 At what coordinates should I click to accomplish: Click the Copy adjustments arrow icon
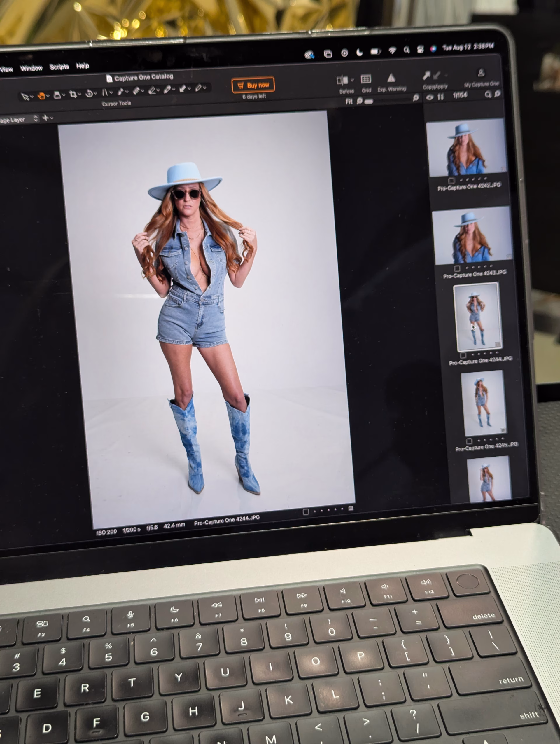[426, 76]
